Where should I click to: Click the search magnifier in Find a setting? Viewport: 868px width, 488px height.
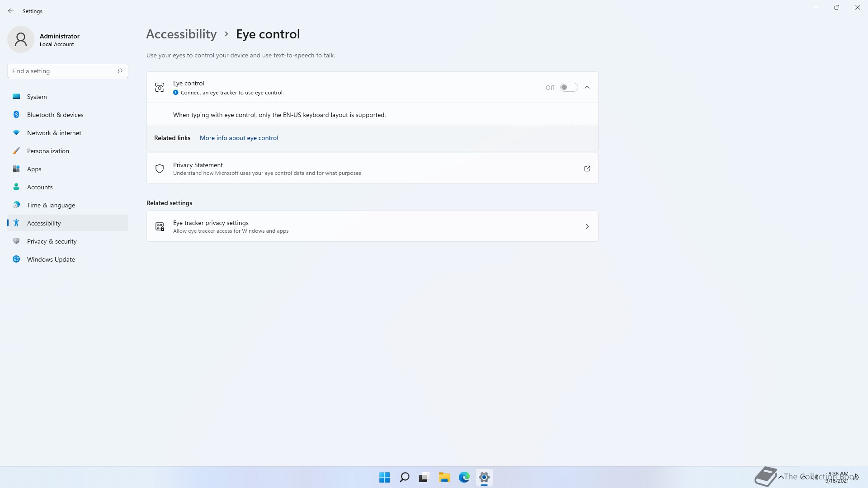(x=120, y=71)
